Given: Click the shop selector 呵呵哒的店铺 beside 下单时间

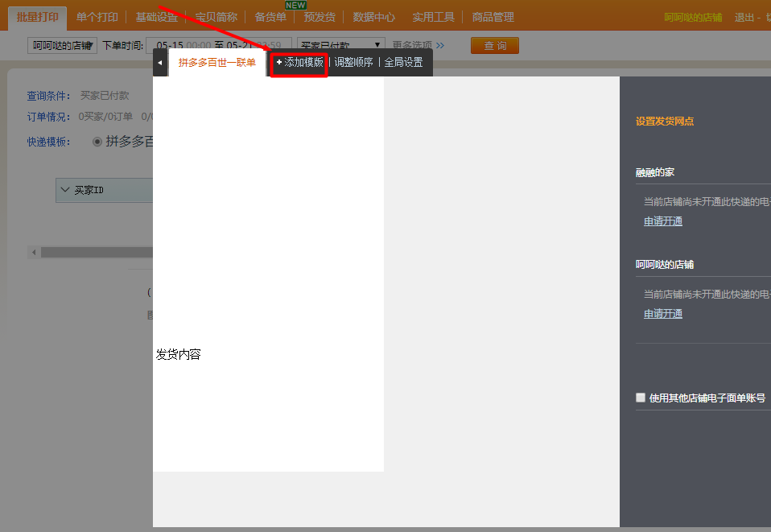Looking at the screenshot, I should point(62,46).
